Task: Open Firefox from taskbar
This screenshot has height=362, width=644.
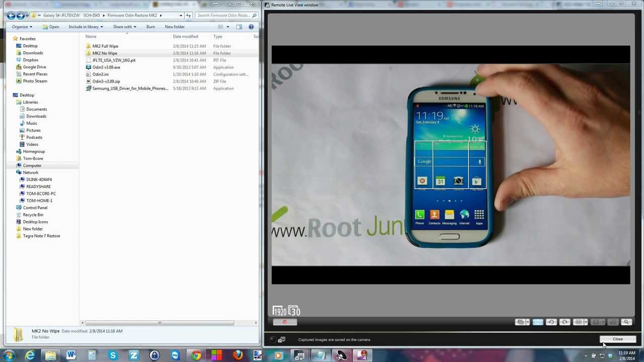Action: pos(237,356)
